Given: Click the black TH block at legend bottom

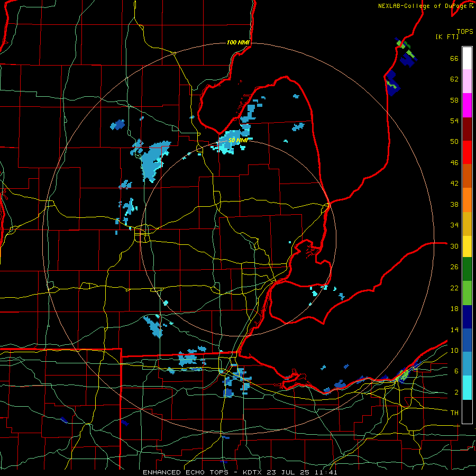Looking at the screenshot, I should (x=467, y=411).
